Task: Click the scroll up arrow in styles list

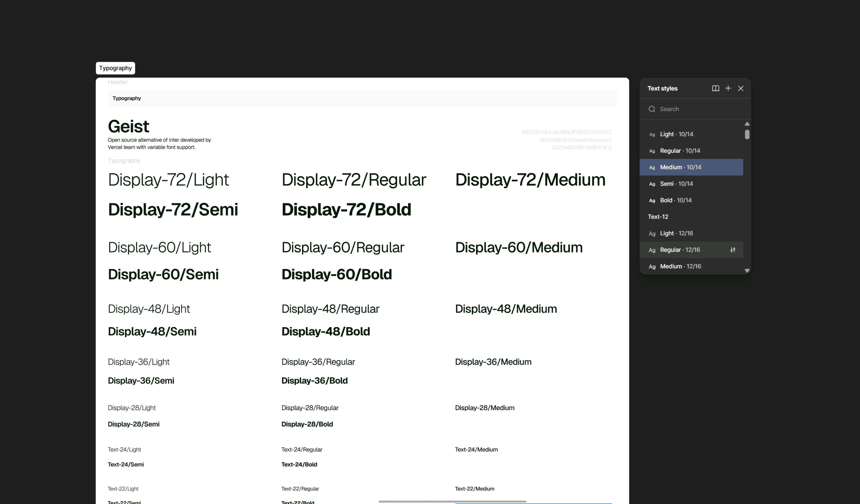Action: [x=747, y=124]
